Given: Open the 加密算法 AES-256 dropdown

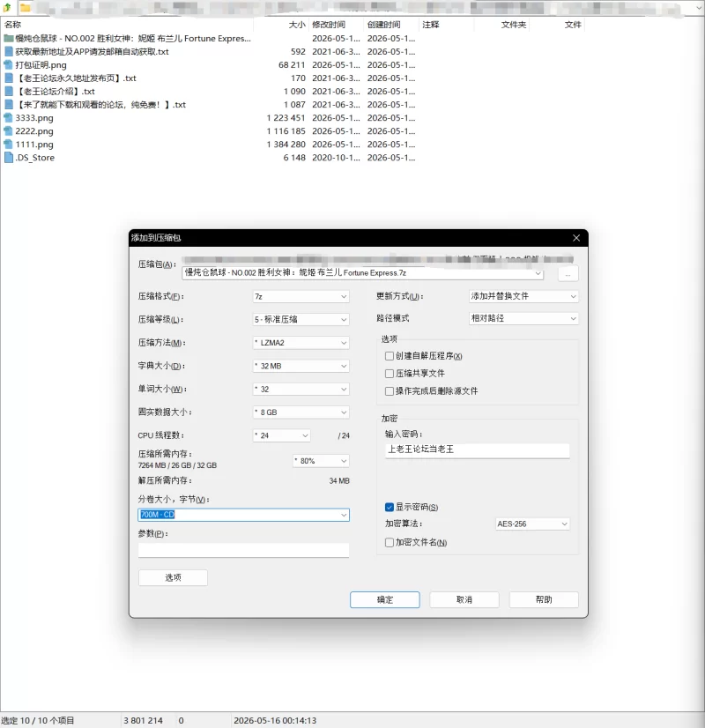Looking at the screenshot, I should (x=533, y=524).
